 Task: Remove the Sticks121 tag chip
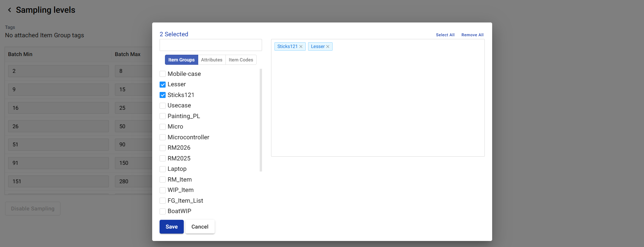[301, 47]
